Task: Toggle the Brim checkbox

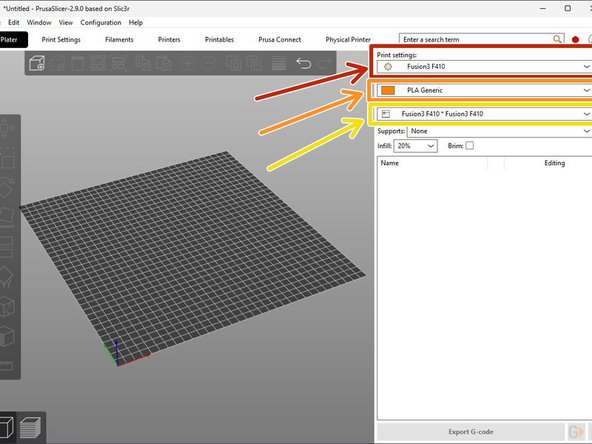Action: [x=469, y=145]
